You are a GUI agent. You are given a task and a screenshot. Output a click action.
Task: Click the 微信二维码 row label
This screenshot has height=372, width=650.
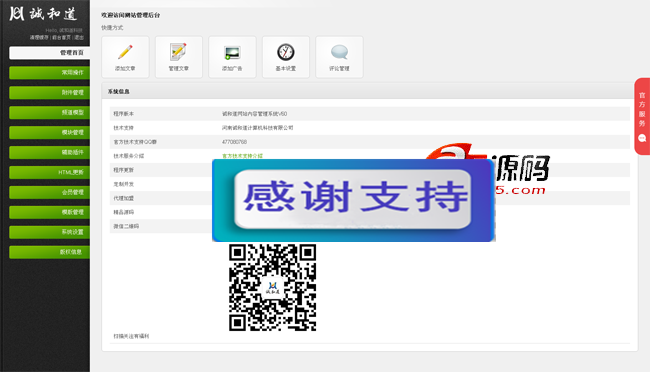point(126,226)
